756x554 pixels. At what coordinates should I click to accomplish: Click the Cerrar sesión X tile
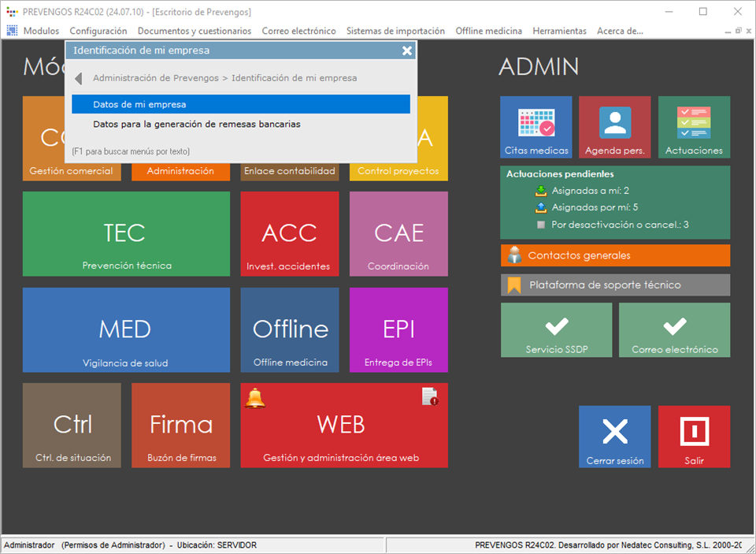coord(614,437)
